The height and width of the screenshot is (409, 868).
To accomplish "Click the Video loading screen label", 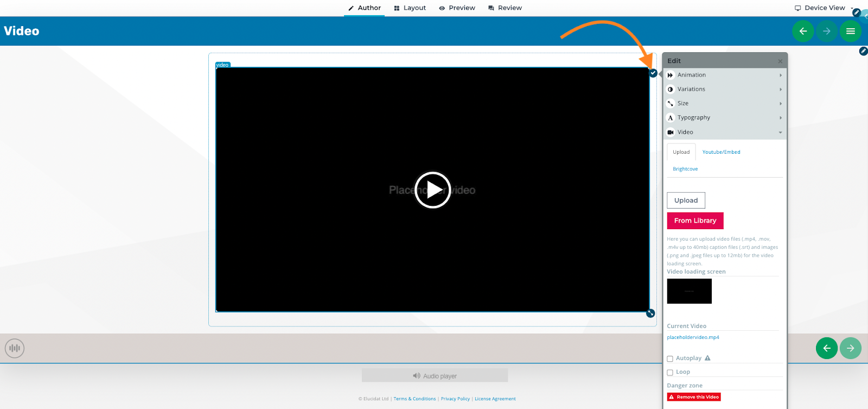I will [696, 272].
